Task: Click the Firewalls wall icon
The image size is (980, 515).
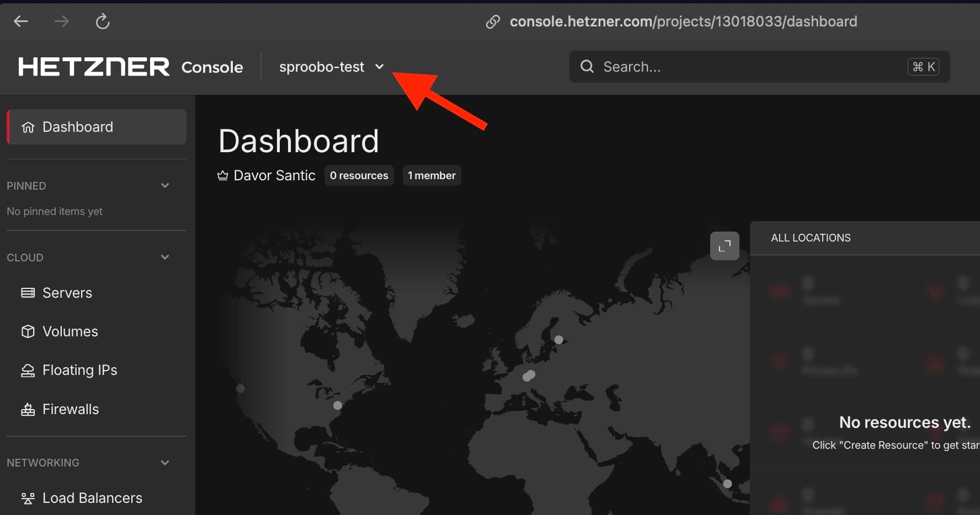Action: pyautogui.click(x=28, y=409)
